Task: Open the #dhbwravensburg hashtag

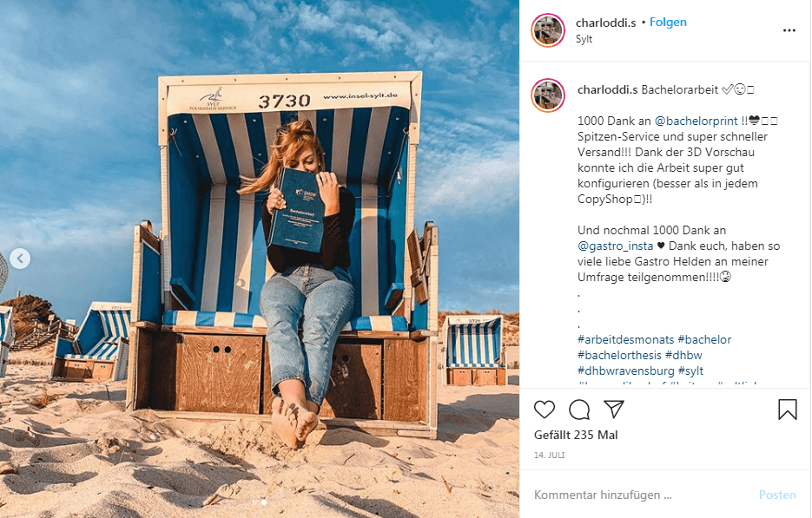Action: click(x=625, y=370)
